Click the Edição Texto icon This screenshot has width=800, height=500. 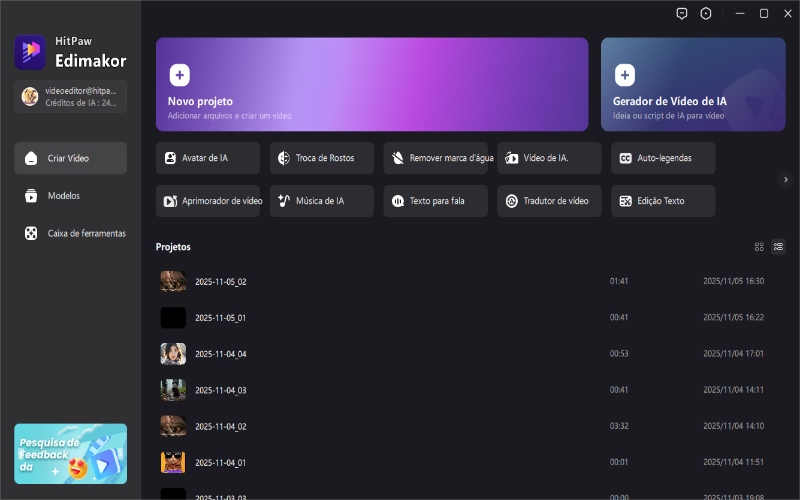[626, 201]
